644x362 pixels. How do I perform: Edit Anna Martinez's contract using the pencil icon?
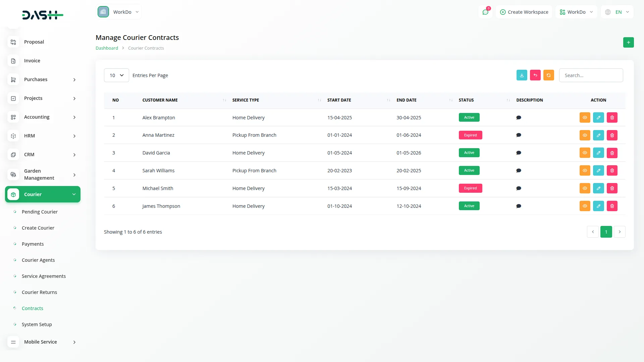(x=598, y=135)
